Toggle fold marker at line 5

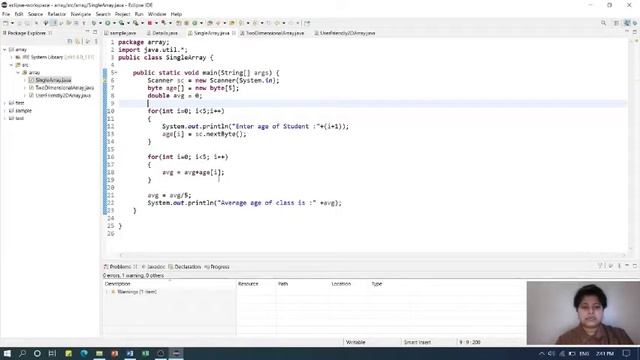pos(116,73)
